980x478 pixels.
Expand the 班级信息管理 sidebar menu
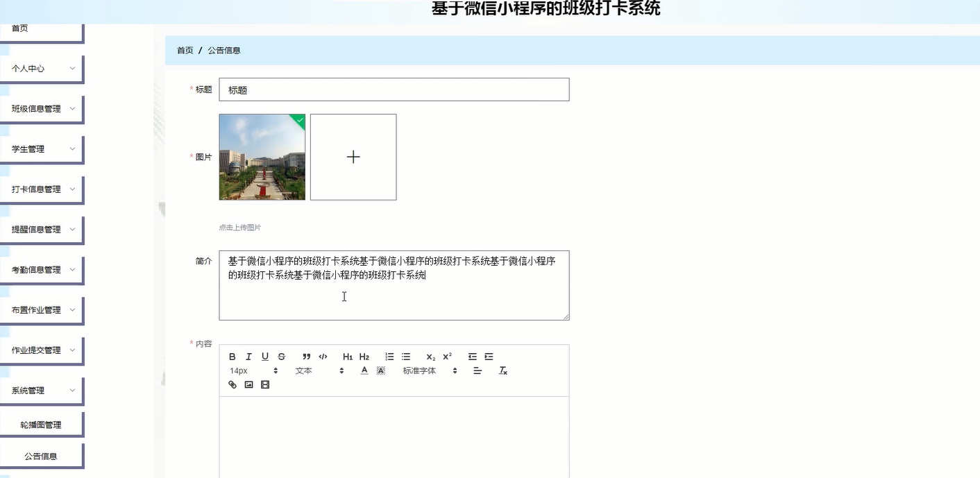[42, 109]
